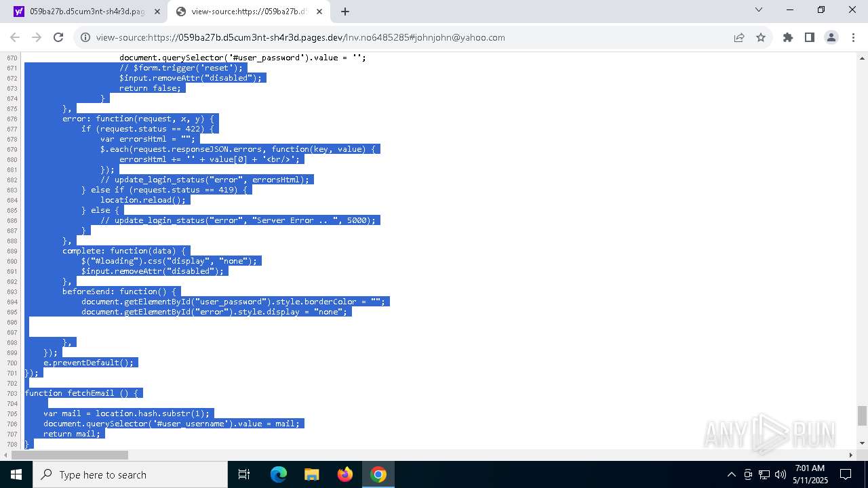This screenshot has height=488, width=868.
Task: Show hidden system tray icons
Action: 731,474
